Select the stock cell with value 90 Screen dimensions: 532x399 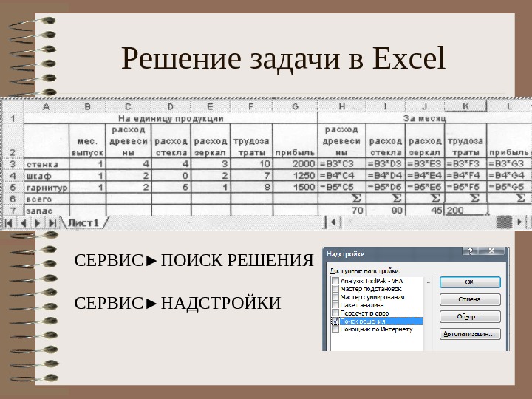386,211
